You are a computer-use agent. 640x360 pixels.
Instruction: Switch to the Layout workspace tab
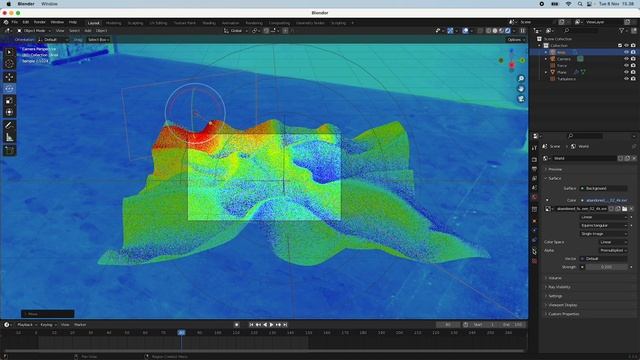coord(93,23)
